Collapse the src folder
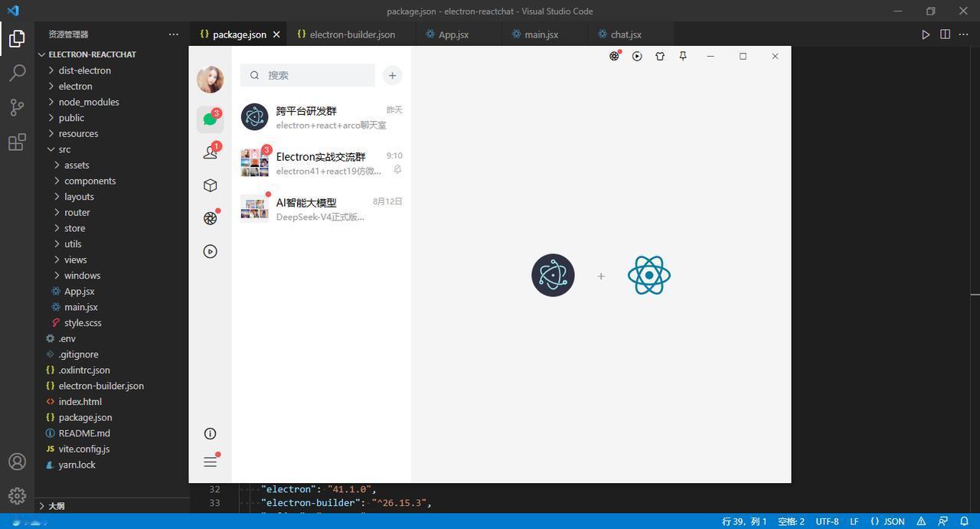 tap(64, 149)
